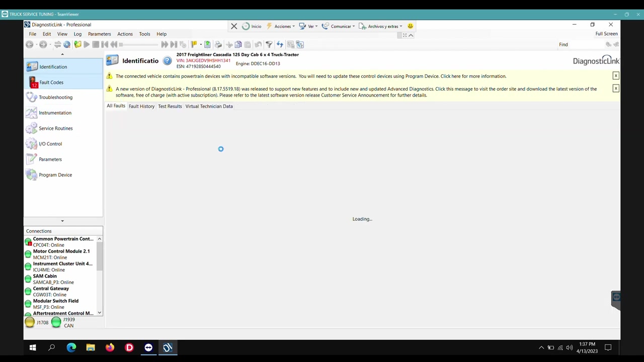The height and width of the screenshot is (362, 644).
Task: Click the skip-to-start log button
Action: [x=105, y=45]
